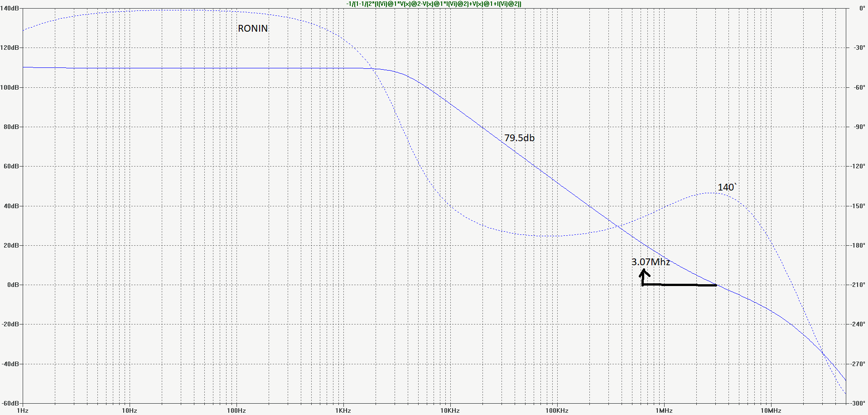
Task: Select the 10Hz frequency axis label
Action: tap(130, 410)
